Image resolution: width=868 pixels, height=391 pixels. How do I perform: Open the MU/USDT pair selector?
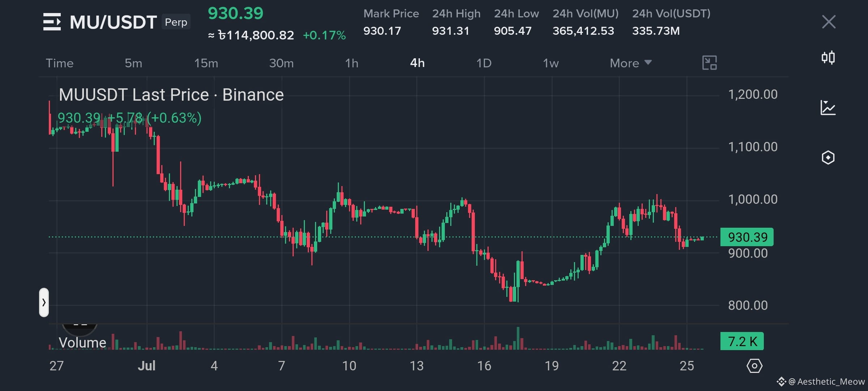113,22
